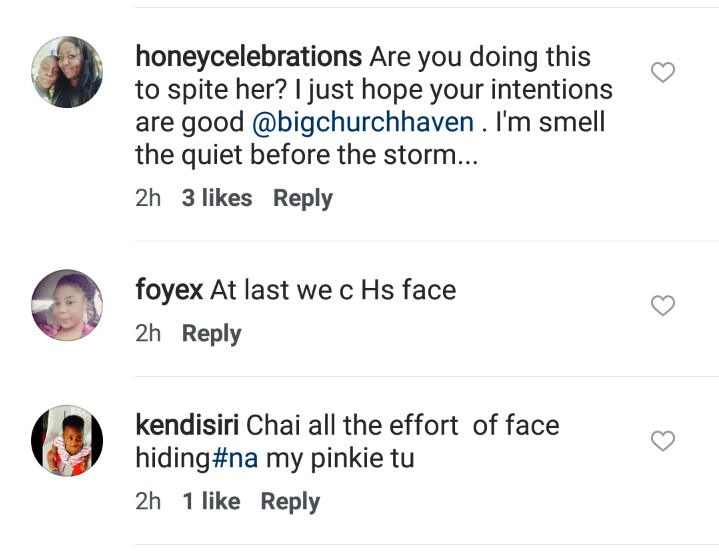This screenshot has height=558, width=719.
Task: Go to foyex's profile via username
Action: tap(169, 291)
